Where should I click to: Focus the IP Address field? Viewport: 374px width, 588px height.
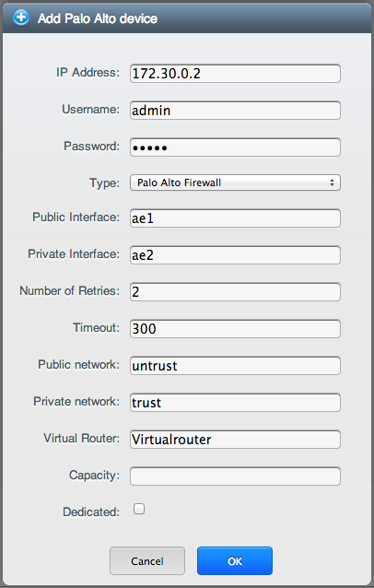pyautogui.click(x=235, y=74)
